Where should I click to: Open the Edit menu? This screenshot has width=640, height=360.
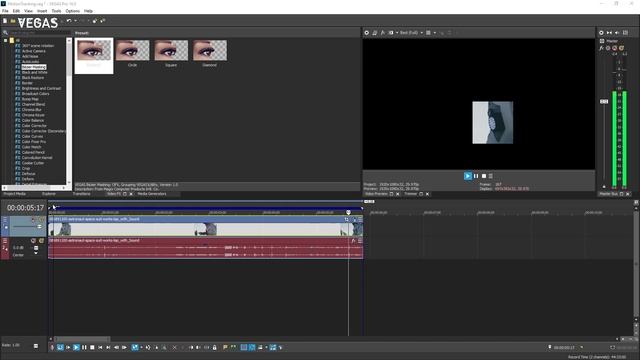click(x=16, y=11)
